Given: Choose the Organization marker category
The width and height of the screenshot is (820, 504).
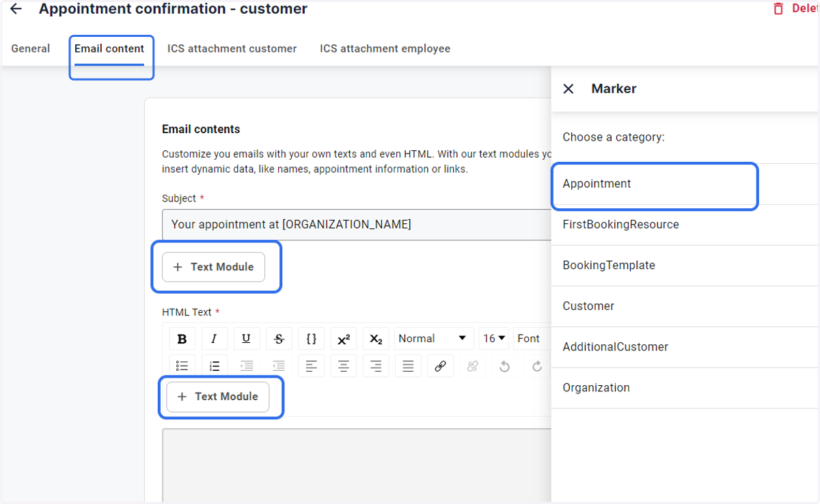Looking at the screenshot, I should (x=685, y=388).
